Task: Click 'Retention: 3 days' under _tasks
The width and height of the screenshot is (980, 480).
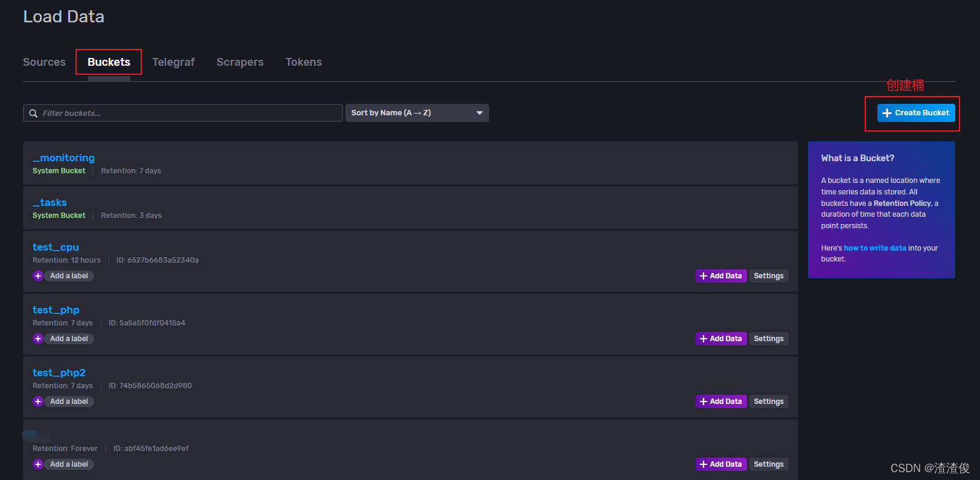Action: point(131,216)
